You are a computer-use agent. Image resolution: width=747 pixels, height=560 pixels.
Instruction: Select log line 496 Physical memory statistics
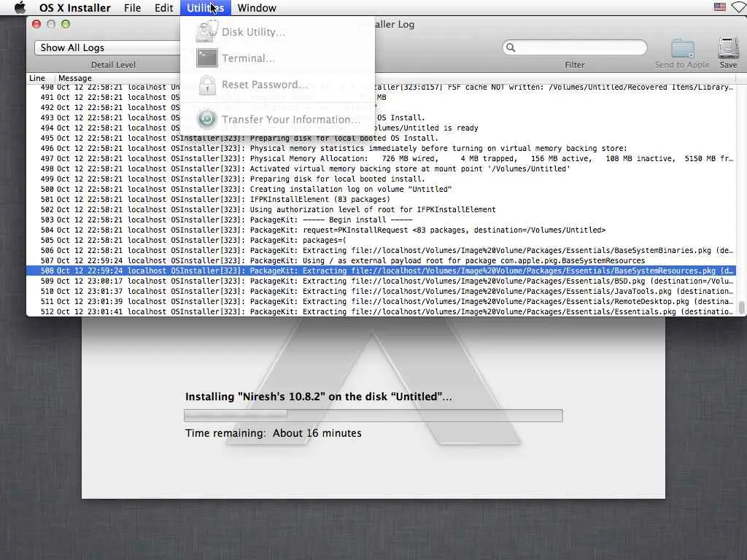coord(381,148)
